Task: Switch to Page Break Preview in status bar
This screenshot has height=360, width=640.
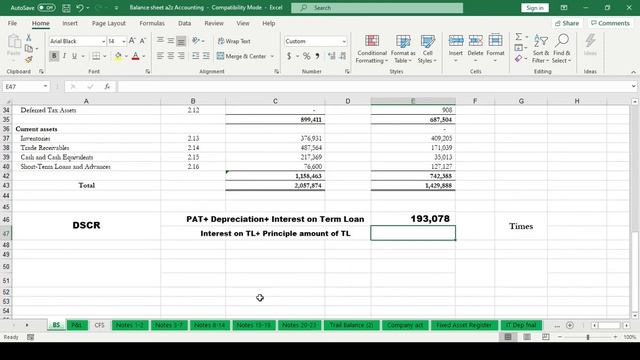Action: 546,337
